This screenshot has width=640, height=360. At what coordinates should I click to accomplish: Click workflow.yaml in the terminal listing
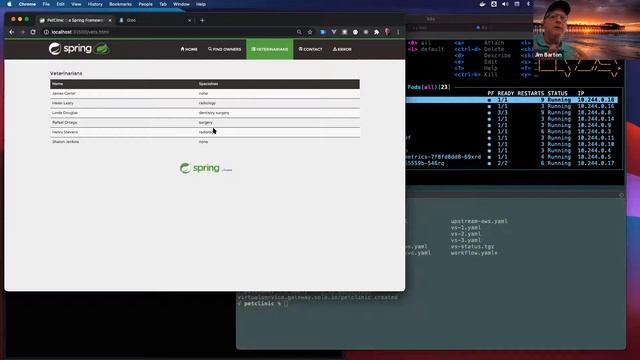click(x=474, y=253)
